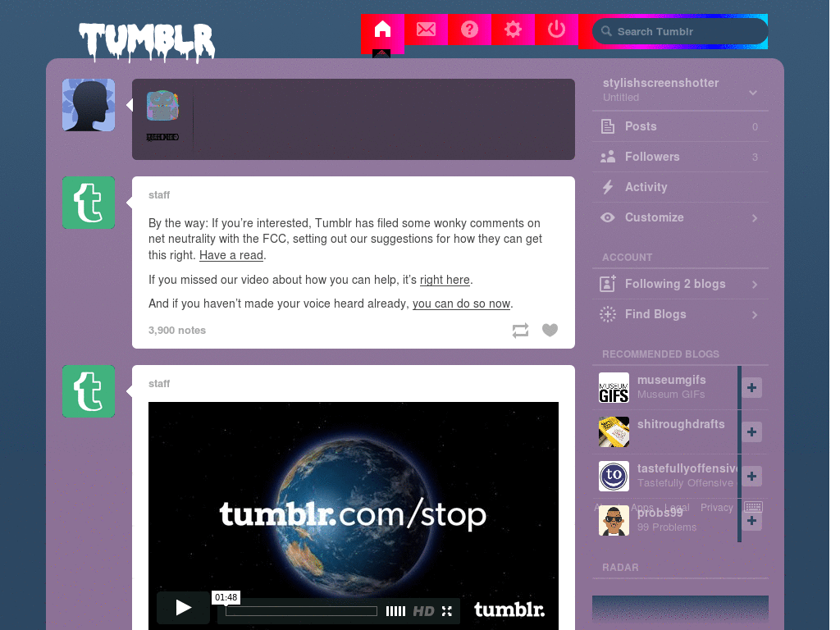Click the new post icon in dark box
The height and width of the screenshot is (630, 840).
pyautogui.click(x=162, y=106)
